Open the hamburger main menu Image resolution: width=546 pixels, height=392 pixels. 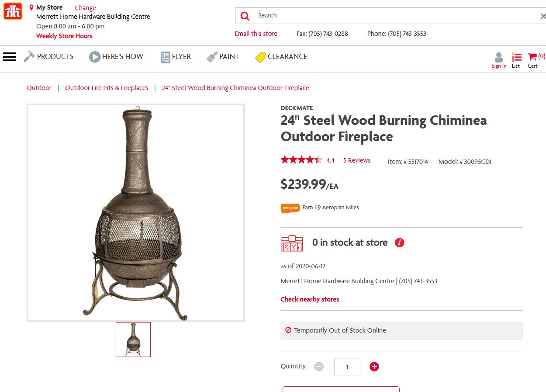point(10,57)
